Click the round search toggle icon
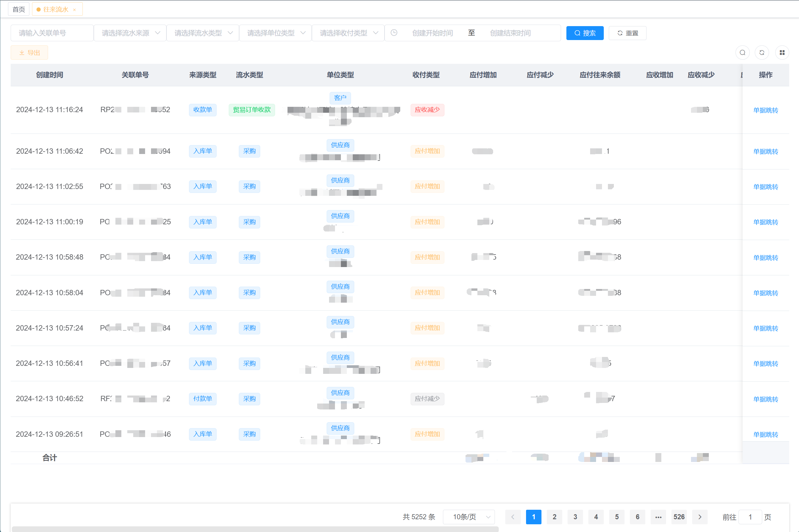The image size is (799, 532). pyautogui.click(x=742, y=53)
